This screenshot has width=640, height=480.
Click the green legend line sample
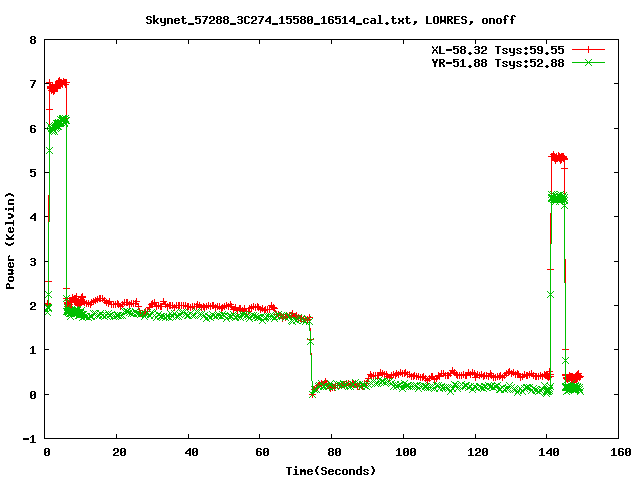point(588,62)
